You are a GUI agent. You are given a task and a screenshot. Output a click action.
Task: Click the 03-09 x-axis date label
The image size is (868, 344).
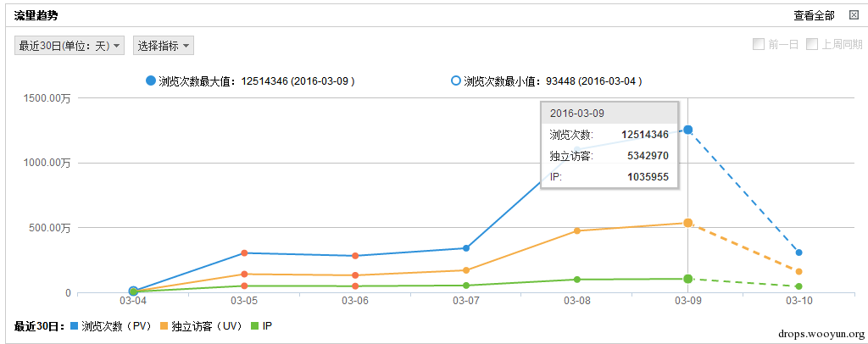pyautogui.click(x=687, y=301)
